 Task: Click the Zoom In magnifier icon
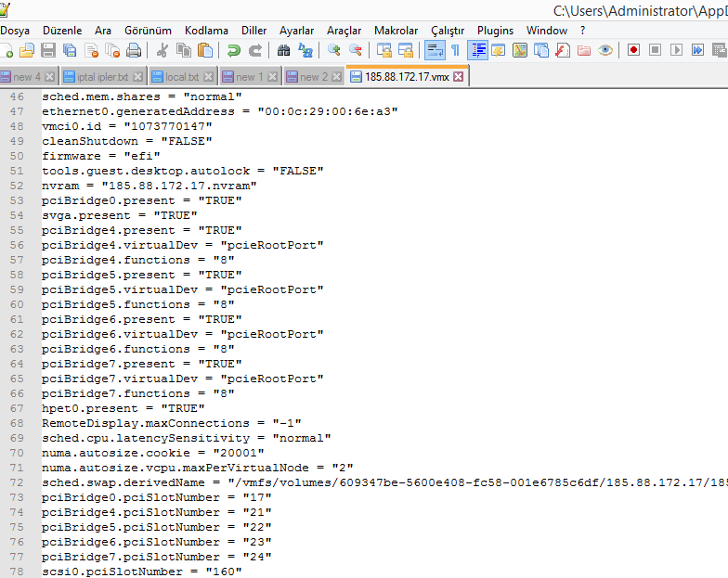pos(333,50)
